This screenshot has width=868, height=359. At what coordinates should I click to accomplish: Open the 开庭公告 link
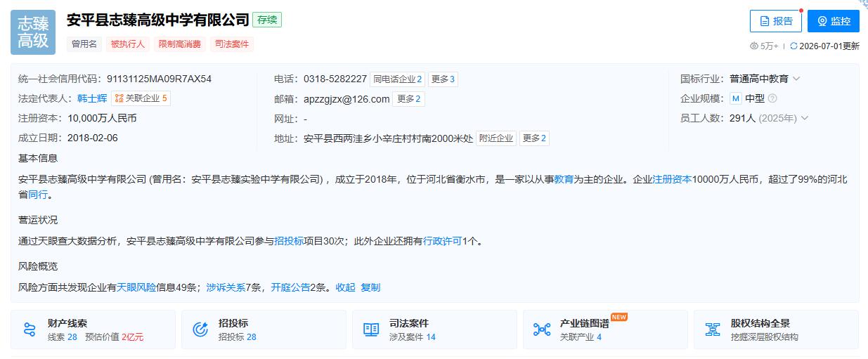point(290,287)
